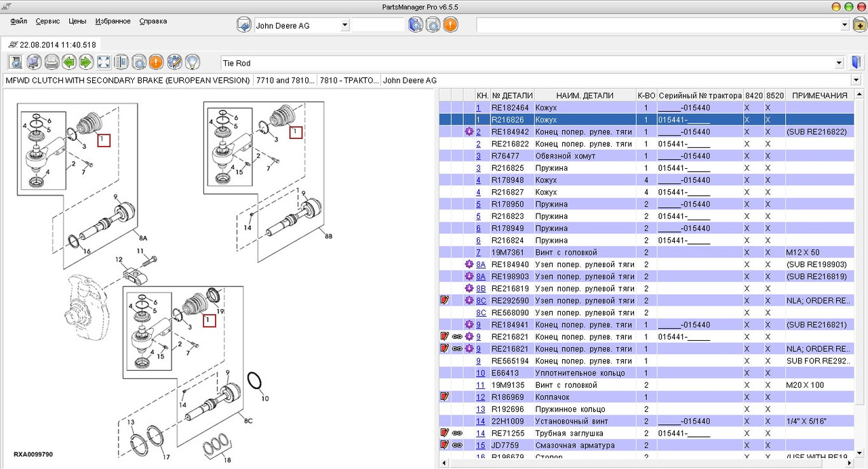Click the orange exclamation icon in top bar

pyautogui.click(x=450, y=25)
